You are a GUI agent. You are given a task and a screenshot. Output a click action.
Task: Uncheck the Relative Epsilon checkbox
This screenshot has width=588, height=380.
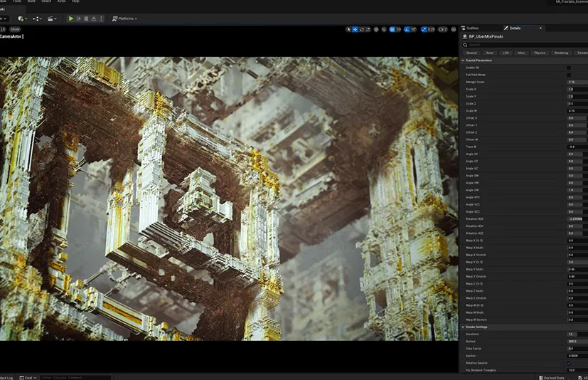(x=569, y=363)
